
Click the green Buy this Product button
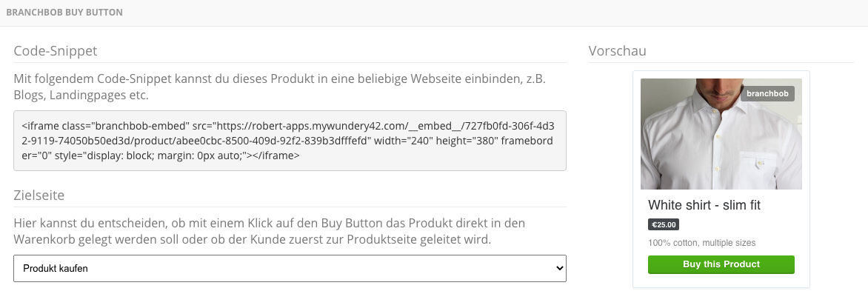click(x=721, y=264)
